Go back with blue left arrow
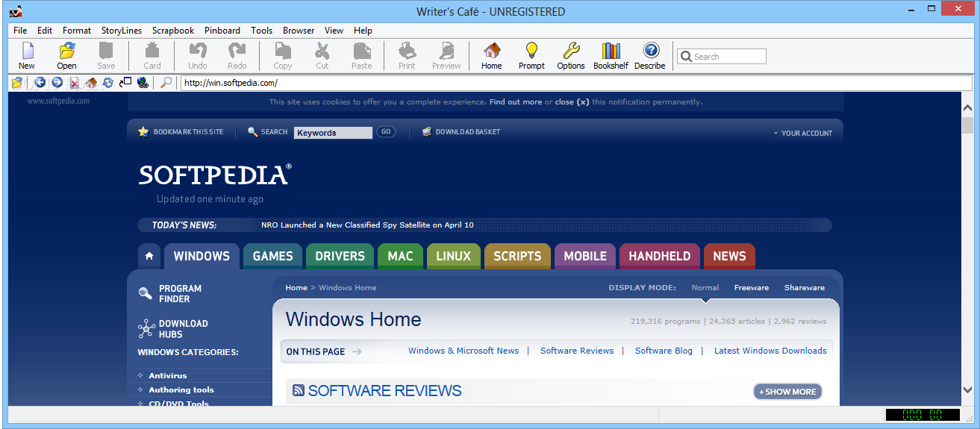Screen dimensions: 980x429 click(40, 83)
